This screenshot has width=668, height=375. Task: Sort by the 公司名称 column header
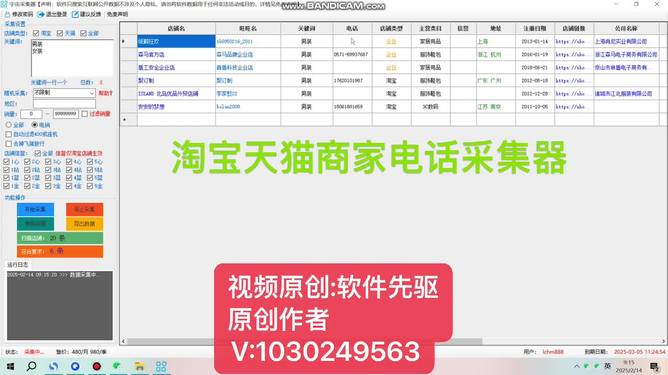point(626,29)
